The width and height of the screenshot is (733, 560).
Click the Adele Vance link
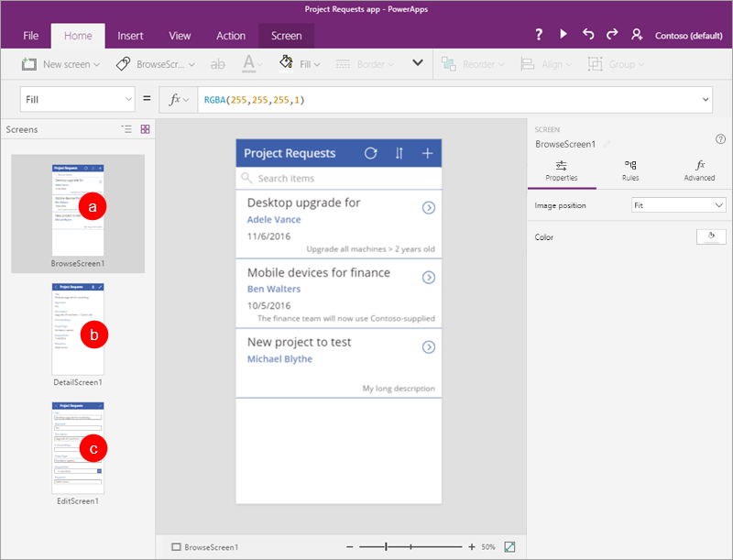click(274, 219)
